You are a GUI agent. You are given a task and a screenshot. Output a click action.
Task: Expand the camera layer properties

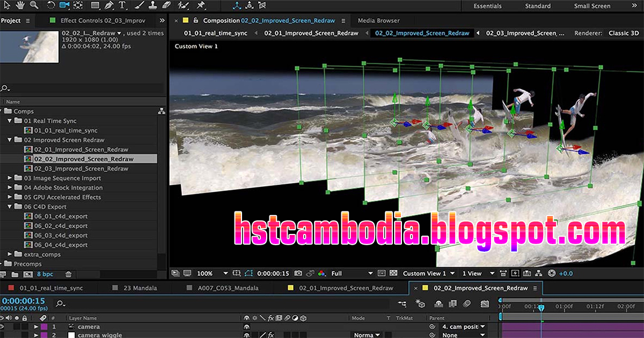[x=36, y=326]
